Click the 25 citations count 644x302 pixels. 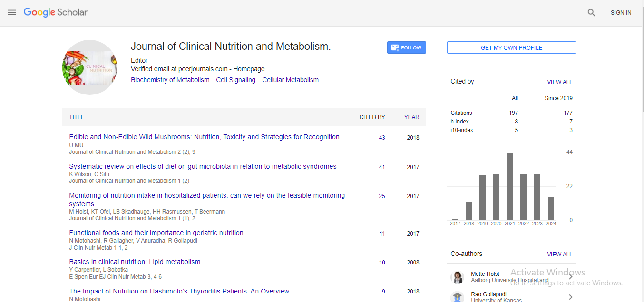pyautogui.click(x=382, y=196)
